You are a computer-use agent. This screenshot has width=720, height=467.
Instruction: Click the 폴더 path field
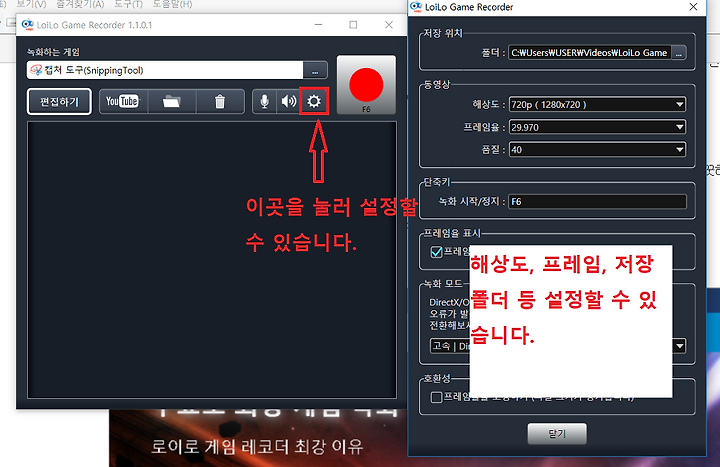click(590, 53)
